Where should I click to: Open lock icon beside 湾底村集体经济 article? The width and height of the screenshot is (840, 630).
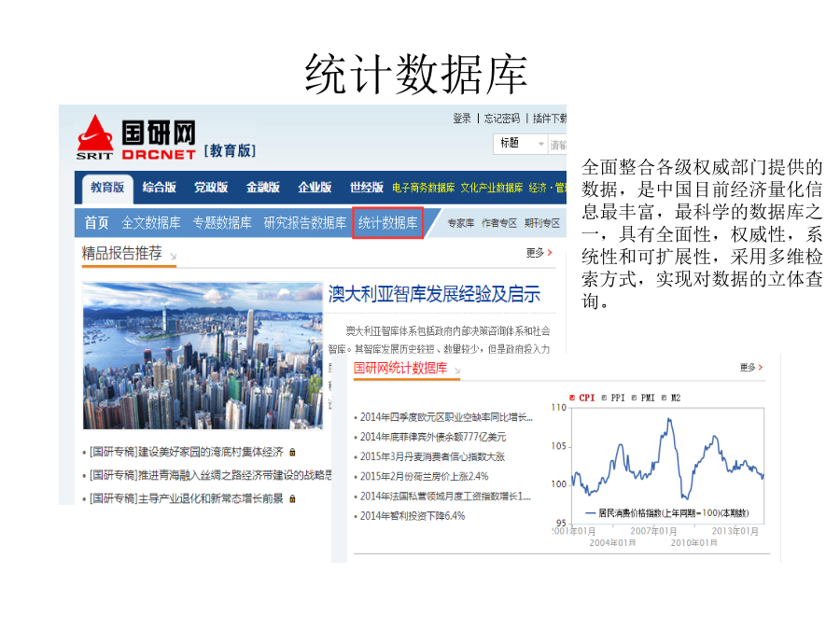(292, 452)
